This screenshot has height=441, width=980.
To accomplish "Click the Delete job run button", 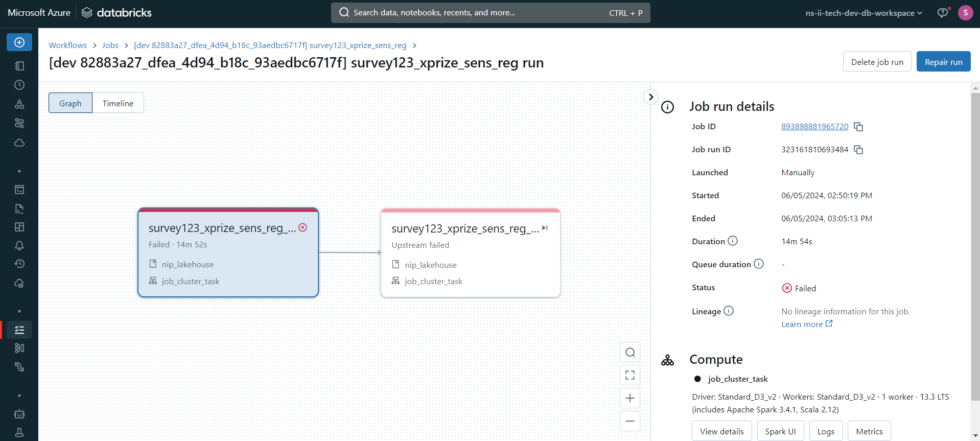I will [877, 62].
